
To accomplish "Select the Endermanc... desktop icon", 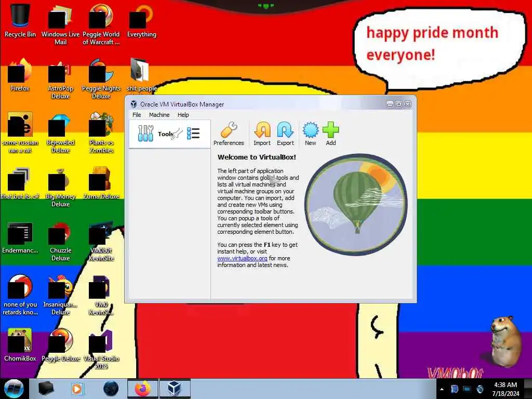I will pos(20,237).
